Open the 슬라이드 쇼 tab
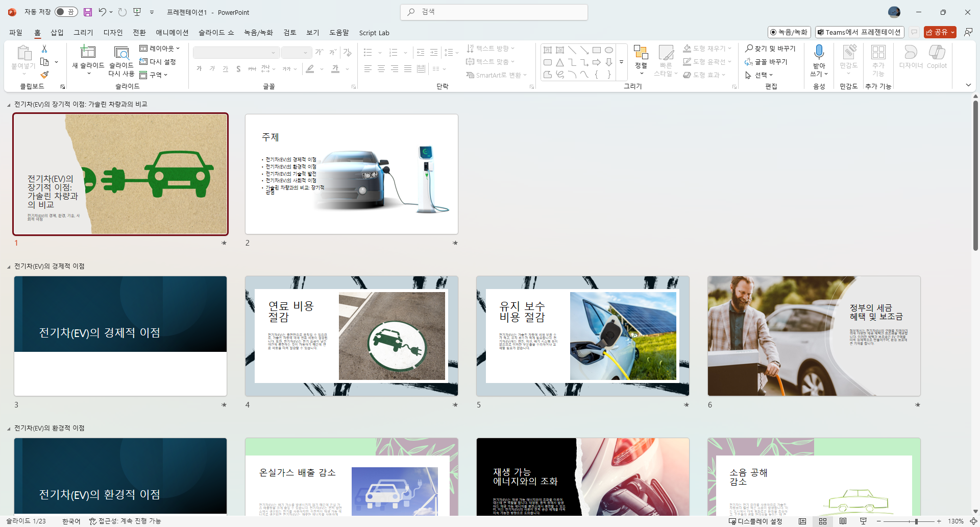This screenshot has height=527, width=980. pyautogui.click(x=216, y=33)
